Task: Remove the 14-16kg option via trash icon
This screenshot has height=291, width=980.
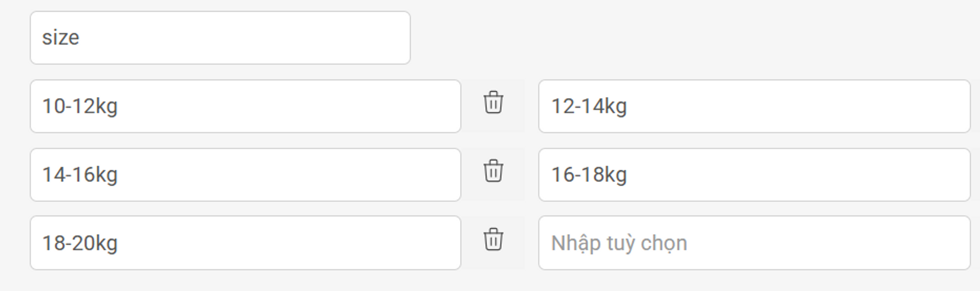Action: pos(493,171)
